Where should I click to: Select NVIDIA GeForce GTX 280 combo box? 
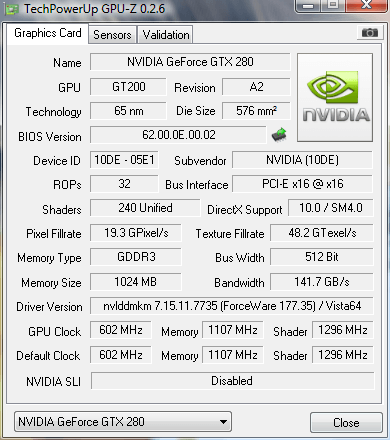pos(123,422)
